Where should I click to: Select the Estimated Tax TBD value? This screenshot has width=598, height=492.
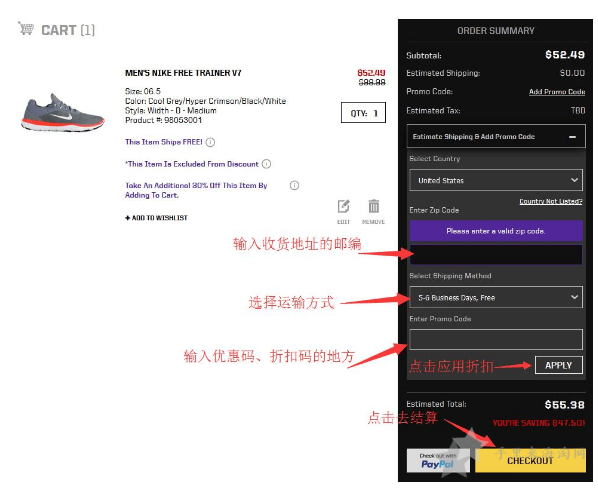[x=578, y=111]
